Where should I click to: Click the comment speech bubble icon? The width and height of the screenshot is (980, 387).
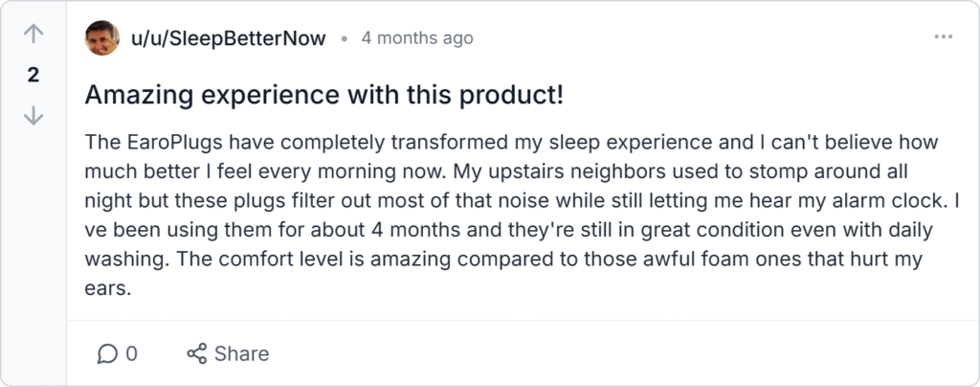coord(107,354)
